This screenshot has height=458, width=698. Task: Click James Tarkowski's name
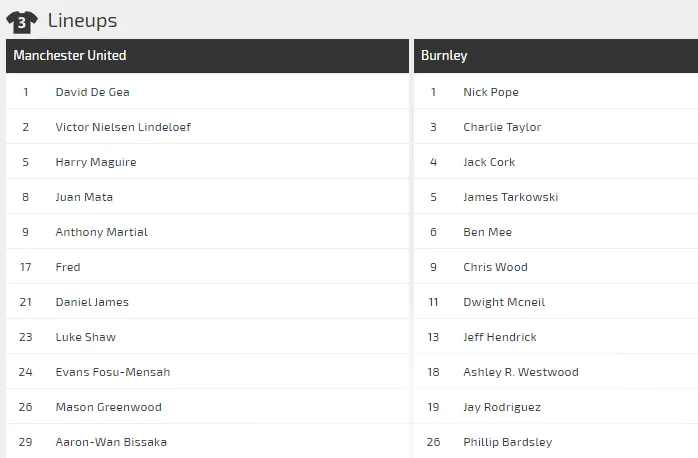point(510,197)
